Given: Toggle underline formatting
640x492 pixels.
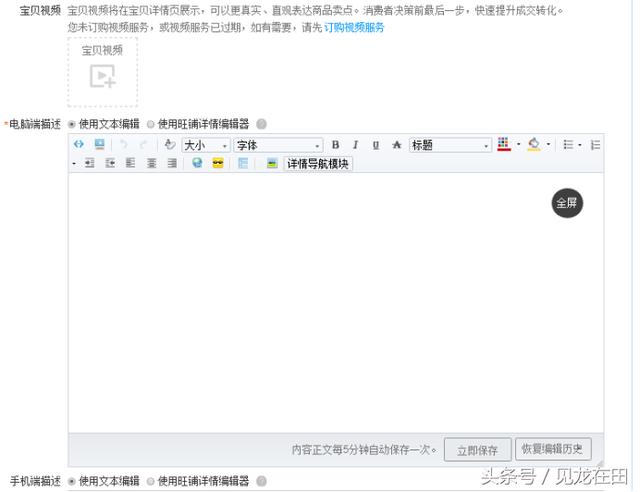Looking at the screenshot, I should (376, 145).
